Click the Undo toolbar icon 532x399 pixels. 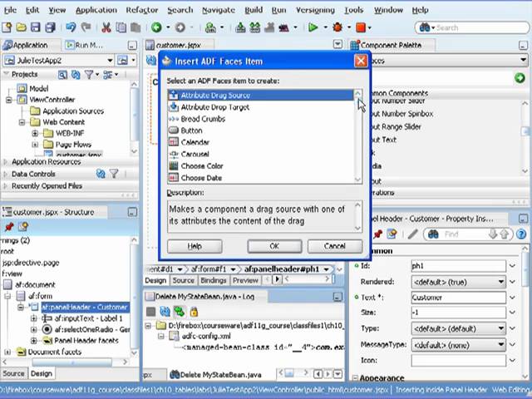tap(71, 27)
